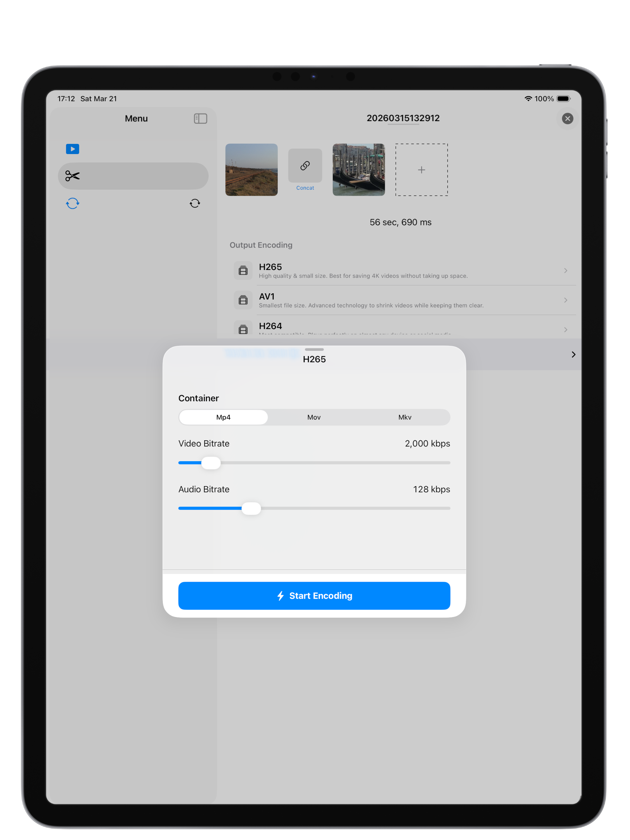Click the Video Bitrate label
Image resolution: width=630 pixels, height=840 pixels.
tap(204, 444)
